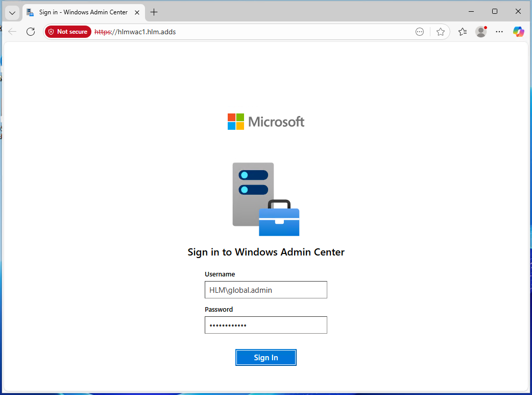Click the circled ellipsis in address bar
532x395 pixels.
pos(420,32)
